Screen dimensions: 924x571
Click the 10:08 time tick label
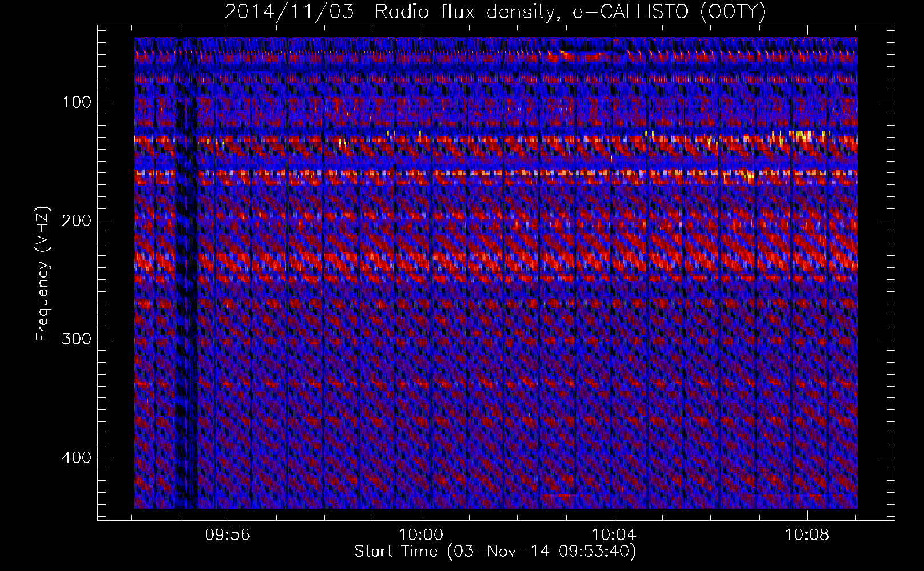click(807, 535)
